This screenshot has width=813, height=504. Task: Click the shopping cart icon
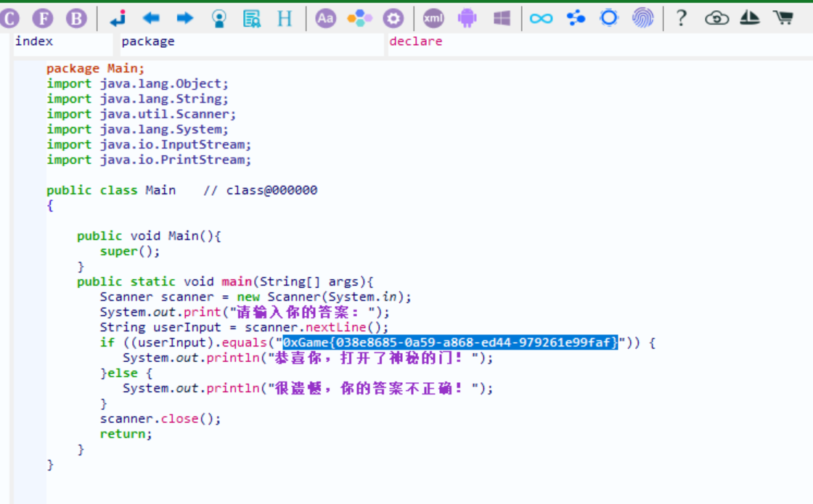(x=783, y=18)
